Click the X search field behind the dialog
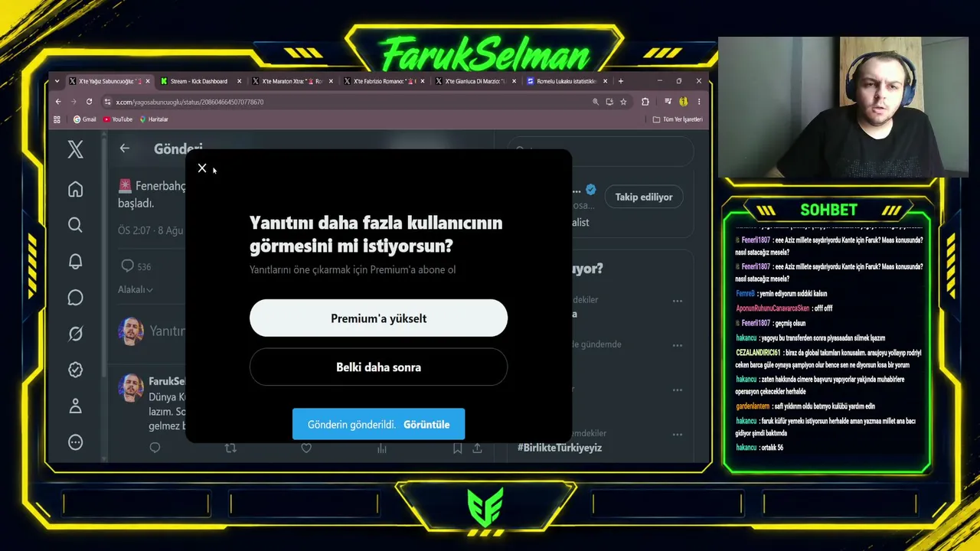This screenshot has height=551, width=980. 601,151
